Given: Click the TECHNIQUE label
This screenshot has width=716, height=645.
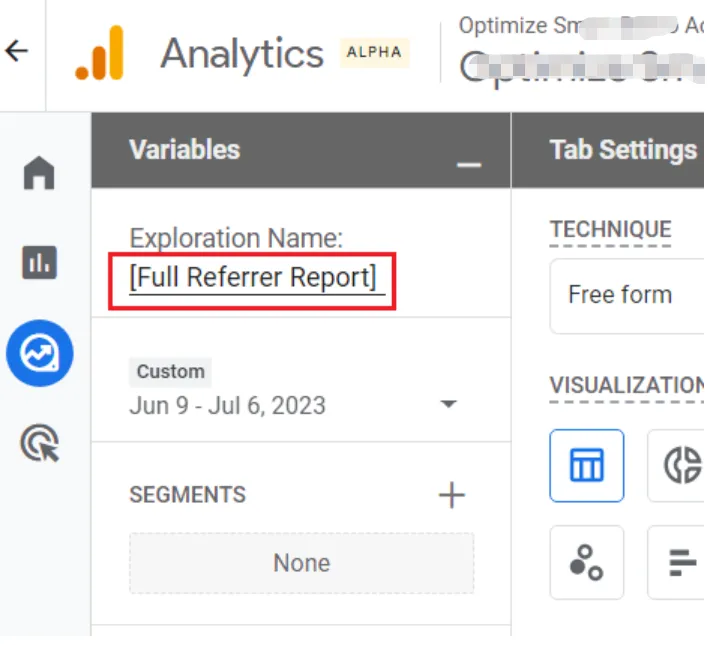Looking at the screenshot, I should tap(610, 230).
